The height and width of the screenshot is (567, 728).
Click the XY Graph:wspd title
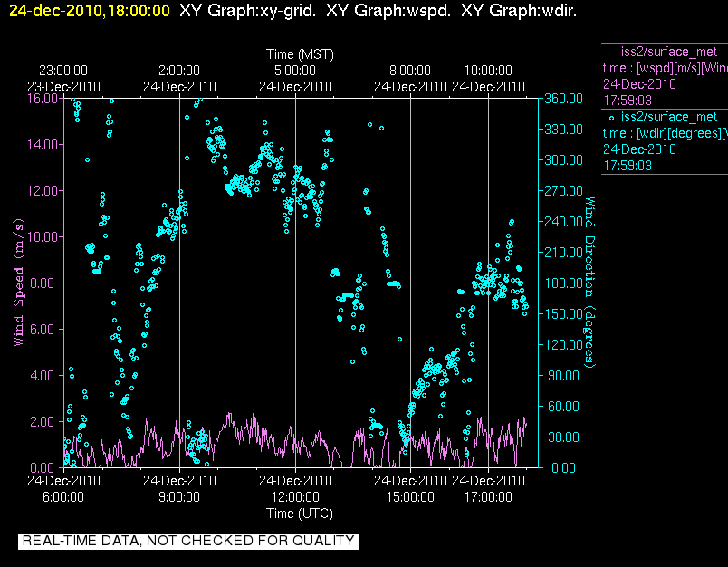point(378,11)
